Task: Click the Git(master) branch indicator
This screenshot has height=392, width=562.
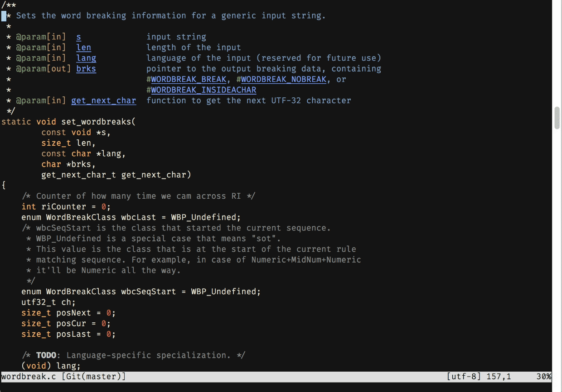Action: (x=94, y=376)
